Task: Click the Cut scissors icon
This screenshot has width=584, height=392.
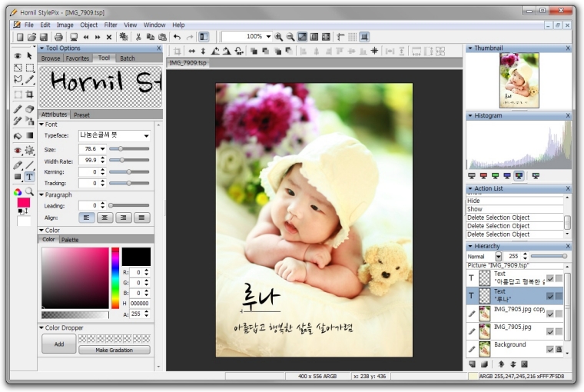Action: coord(138,37)
